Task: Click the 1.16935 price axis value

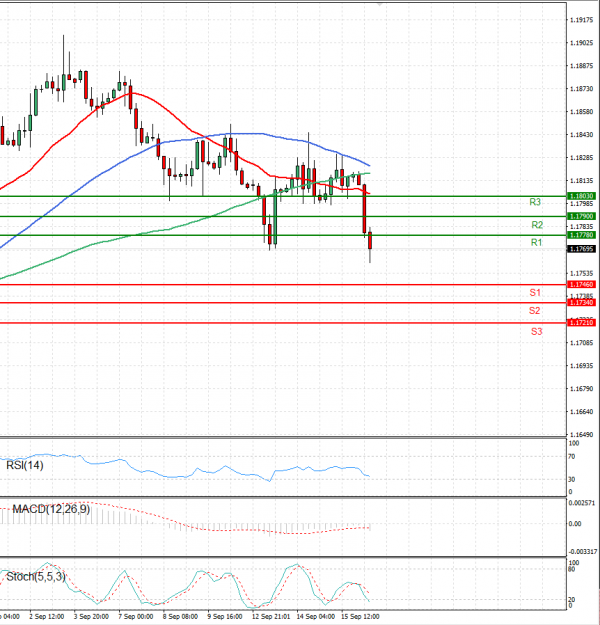Action: (581, 366)
